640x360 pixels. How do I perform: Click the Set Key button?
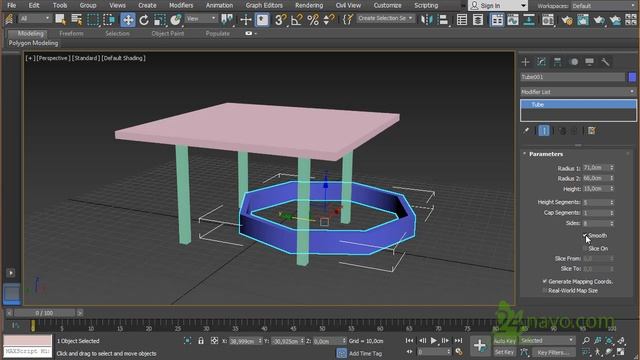pos(504,351)
